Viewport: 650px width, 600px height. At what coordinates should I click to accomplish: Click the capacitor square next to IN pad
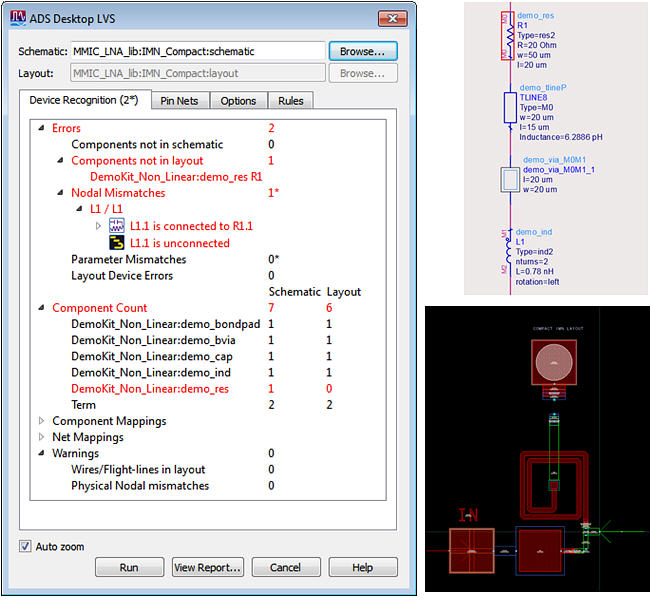coord(540,551)
